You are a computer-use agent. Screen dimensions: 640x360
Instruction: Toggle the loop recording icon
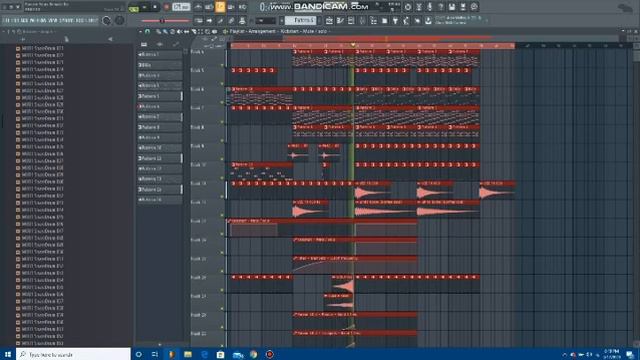[242, 7]
